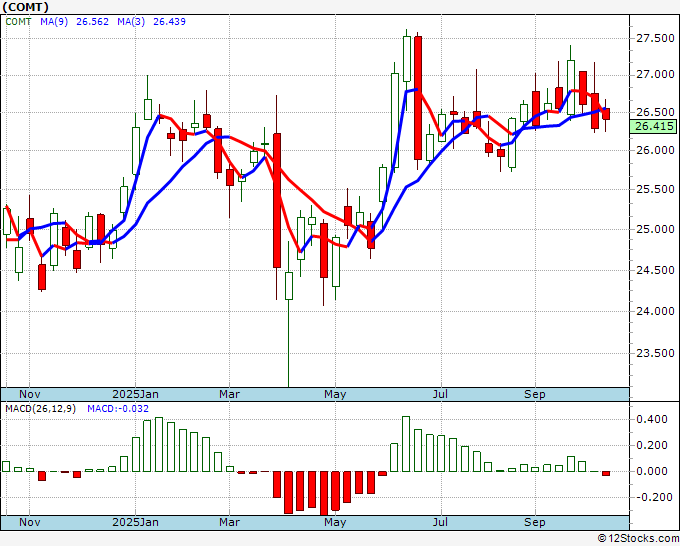Click Sep on the price chart time axis
The image size is (680, 546).
(534, 394)
